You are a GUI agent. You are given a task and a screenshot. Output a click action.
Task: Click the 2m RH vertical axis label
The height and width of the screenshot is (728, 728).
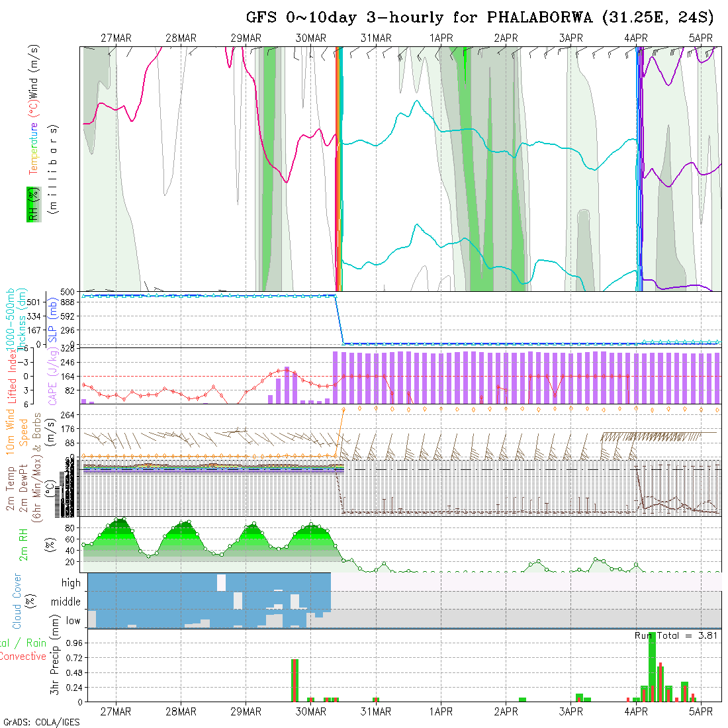[x=24, y=544]
